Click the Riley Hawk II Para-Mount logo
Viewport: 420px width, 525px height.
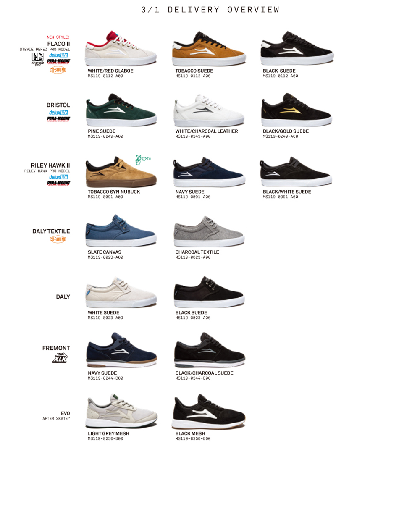[x=58, y=183]
